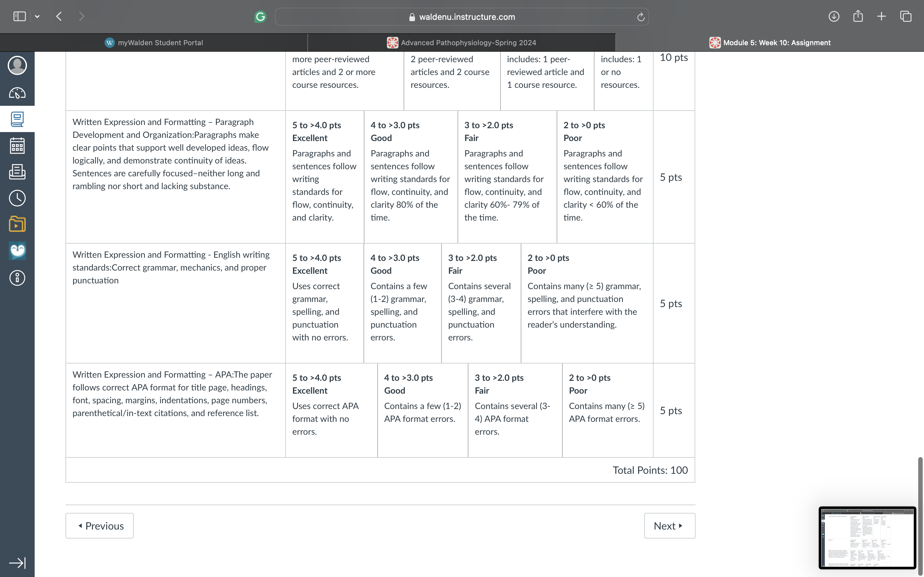Screen dimensions: 924x577
Task: Click the Previous module button
Action: coord(100,525)
